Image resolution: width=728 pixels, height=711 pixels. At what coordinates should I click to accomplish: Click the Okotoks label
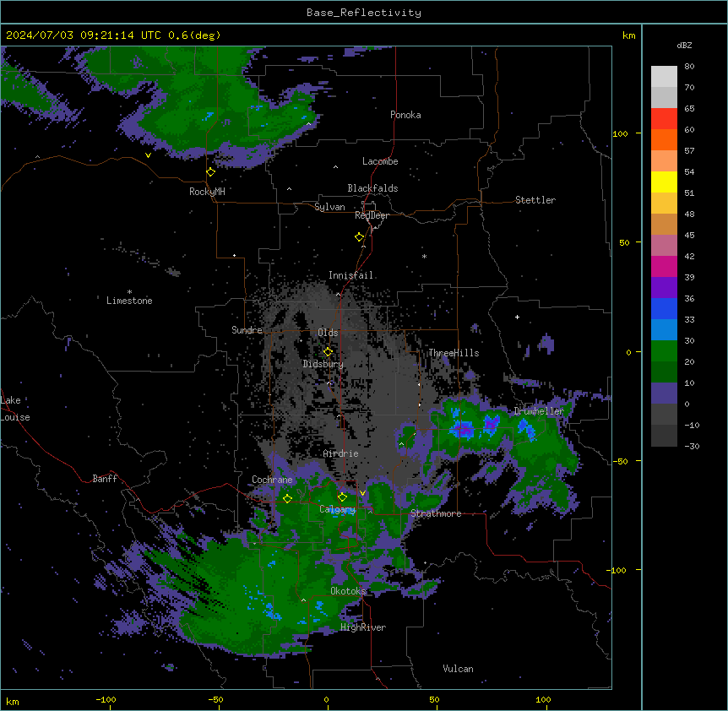coord(348,591)
